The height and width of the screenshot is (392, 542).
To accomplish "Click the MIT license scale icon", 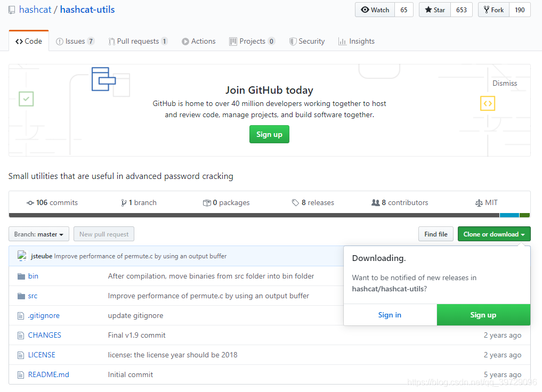I will (479, 203).
